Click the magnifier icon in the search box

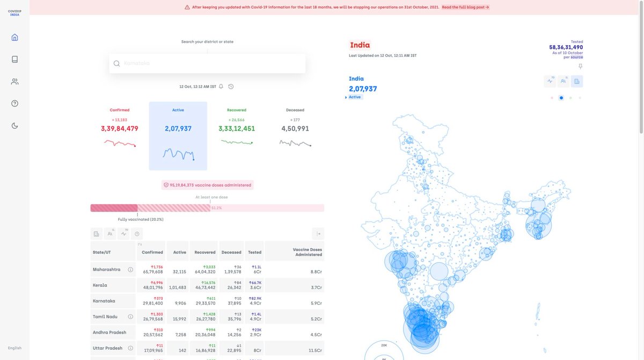click(x=116, y=63)
